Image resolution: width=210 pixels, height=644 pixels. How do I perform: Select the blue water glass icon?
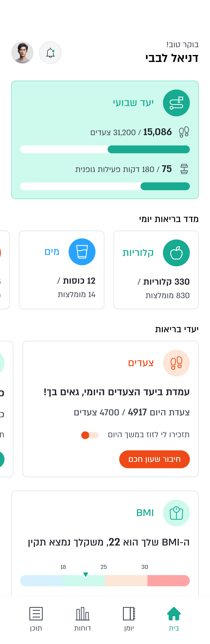click(82, 252)
